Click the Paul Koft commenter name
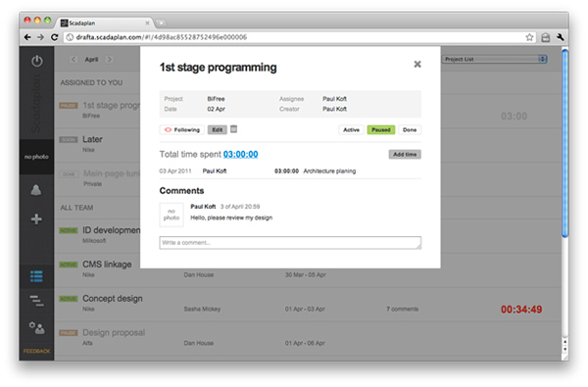 pos(203,207)
